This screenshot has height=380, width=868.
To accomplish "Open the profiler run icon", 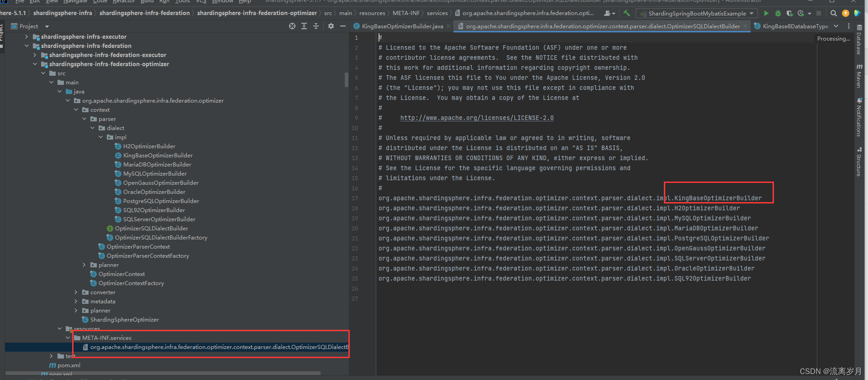I will point(800,13).
